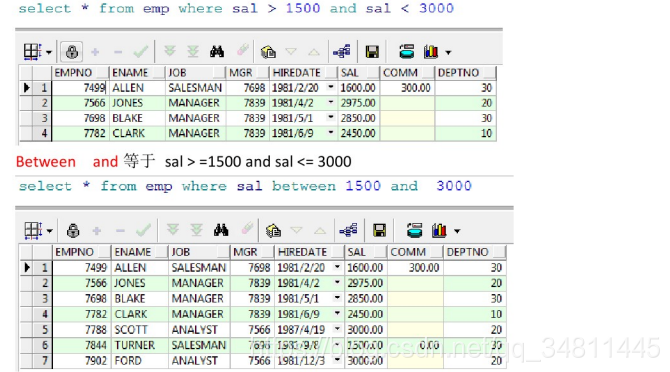Click the next record down-triangle in the four-row grid toolbar
Viewport: 670px width, 372px height.
(291, 52)
